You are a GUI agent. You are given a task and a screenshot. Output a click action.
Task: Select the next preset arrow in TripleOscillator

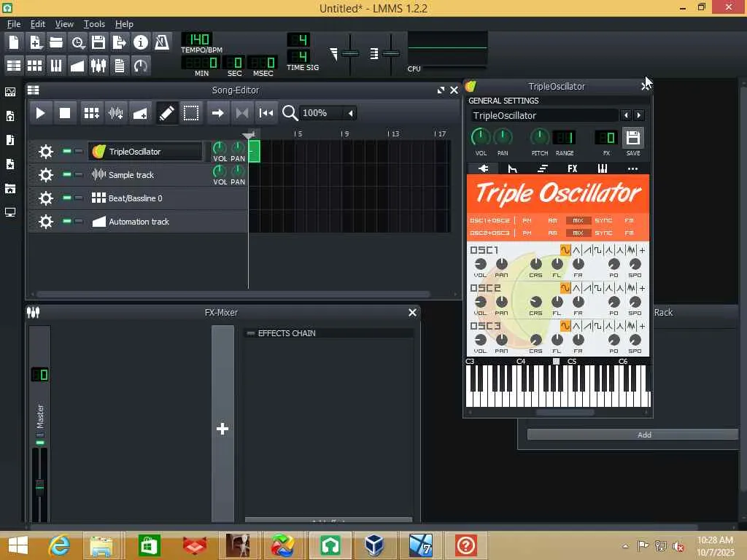point(639,115)
